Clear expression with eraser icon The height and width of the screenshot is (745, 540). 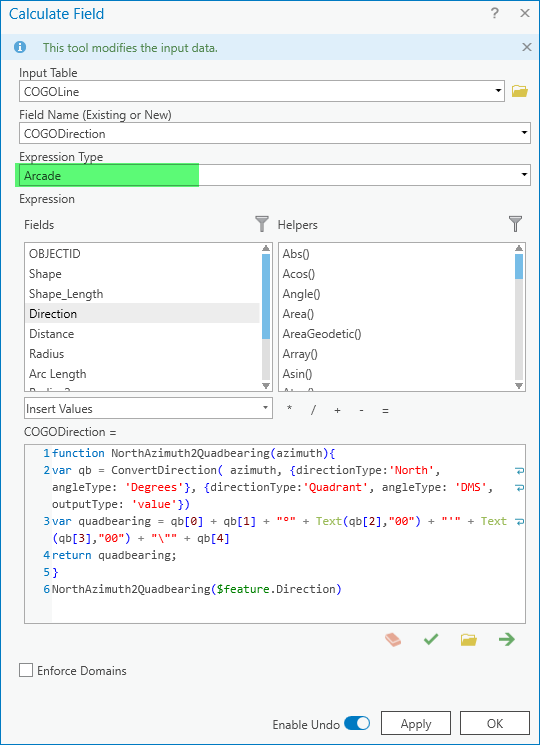point(393,640)
